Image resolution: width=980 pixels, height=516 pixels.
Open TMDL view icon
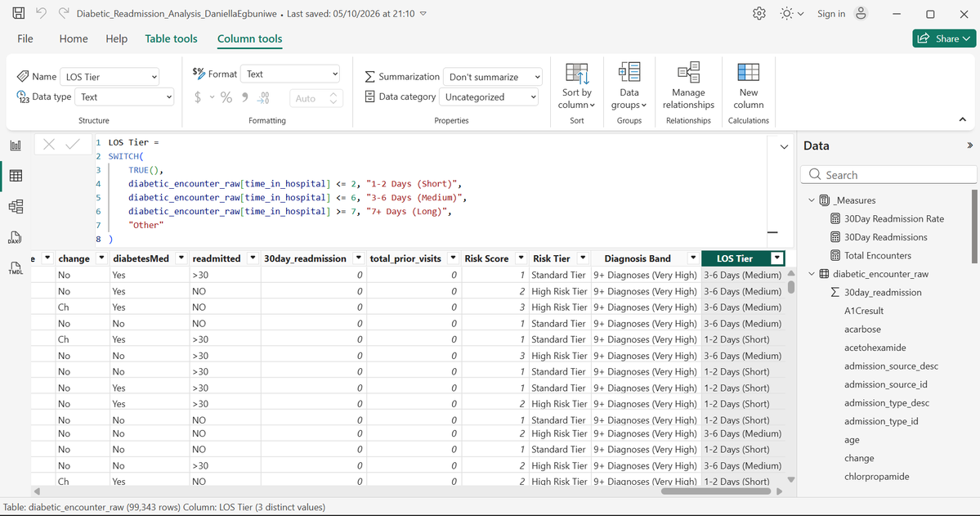tap(16, 267)
